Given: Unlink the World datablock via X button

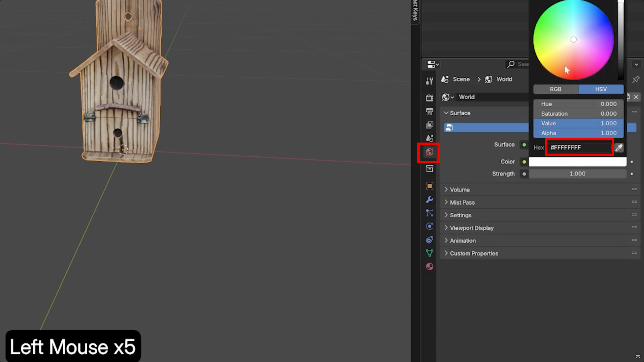Looking at the screenshot, I should point(636,97).
